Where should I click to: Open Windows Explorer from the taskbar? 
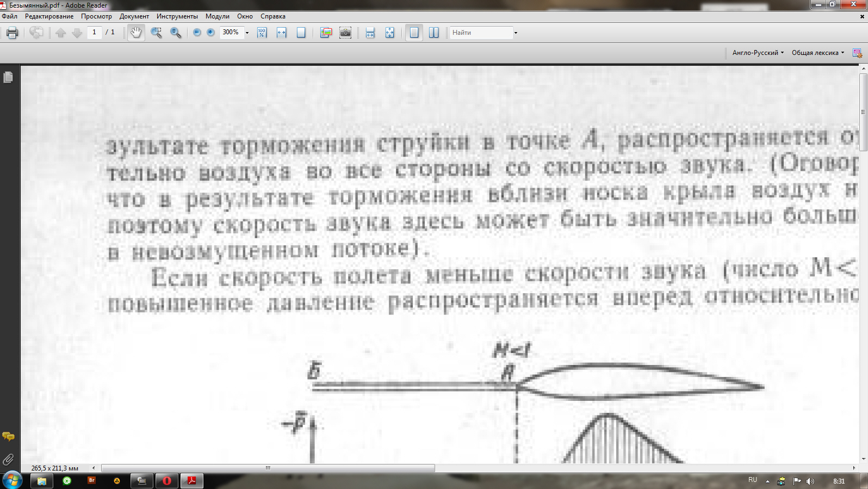(x=41, y=481)
